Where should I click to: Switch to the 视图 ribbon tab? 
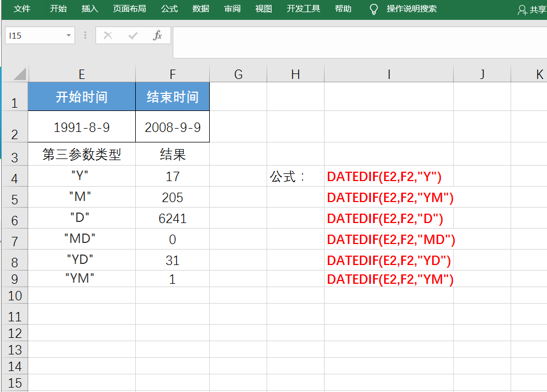(264, 9)
